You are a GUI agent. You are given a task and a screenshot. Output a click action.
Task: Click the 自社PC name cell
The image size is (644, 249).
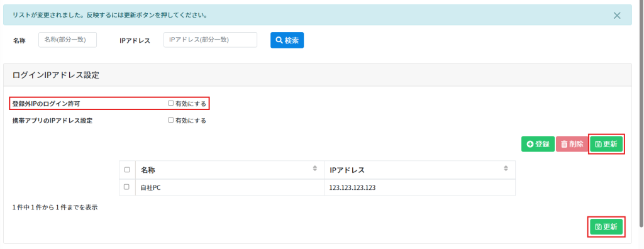tap(230, 187)
